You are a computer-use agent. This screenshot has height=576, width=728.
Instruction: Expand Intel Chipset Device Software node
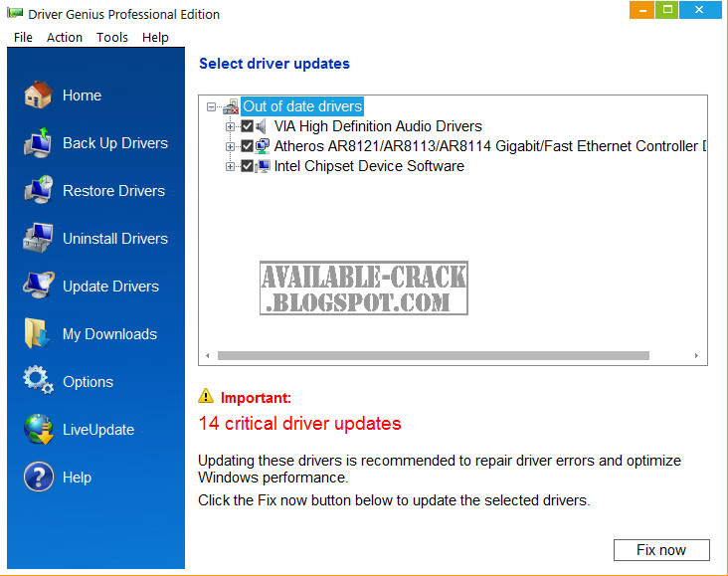230,166
